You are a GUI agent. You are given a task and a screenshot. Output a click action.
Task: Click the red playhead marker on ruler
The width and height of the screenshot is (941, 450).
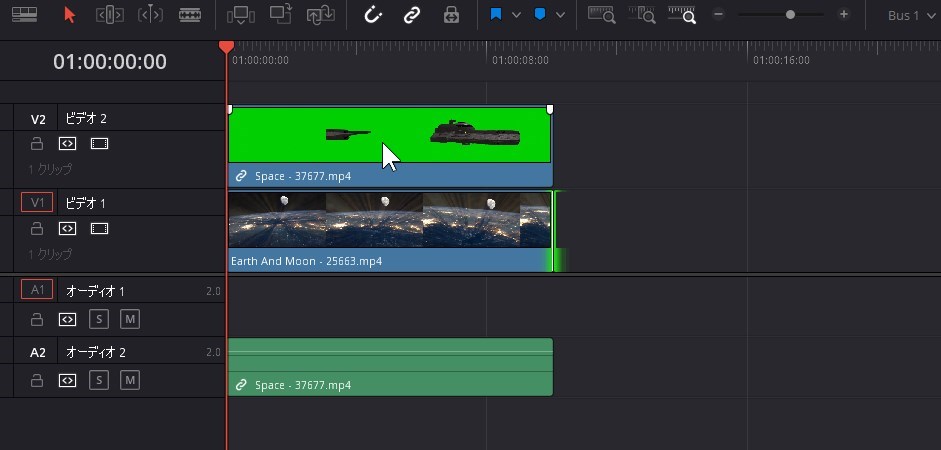[226, 47]
